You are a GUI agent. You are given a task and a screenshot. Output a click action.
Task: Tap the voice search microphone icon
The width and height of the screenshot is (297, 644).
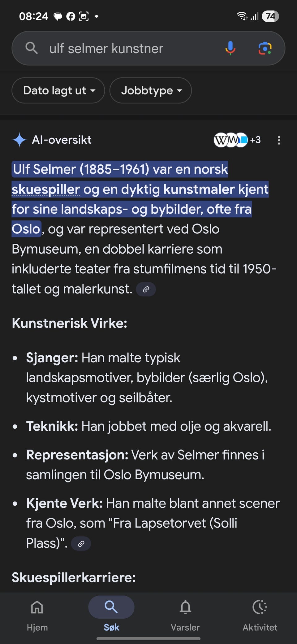[230, 48]
